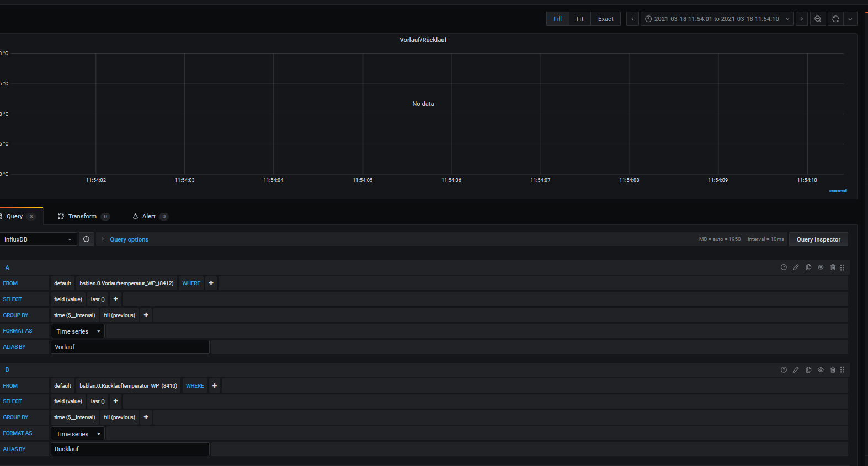The image size is (868, 466).
Task: Select Exact view mode
Action: click(x=605, y=19)
